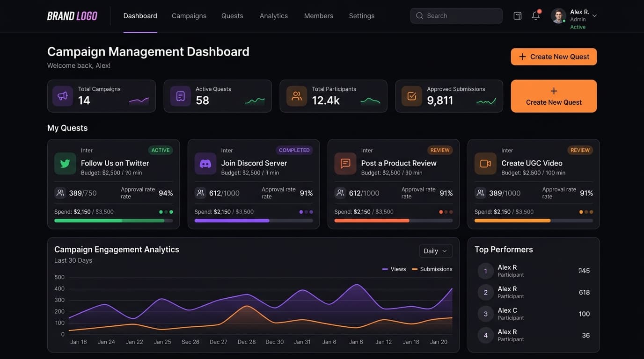The width and height of the screenshot is (644, 359).
Task: Open Post a Product Review quest title
Action: [x=399, y=163]
